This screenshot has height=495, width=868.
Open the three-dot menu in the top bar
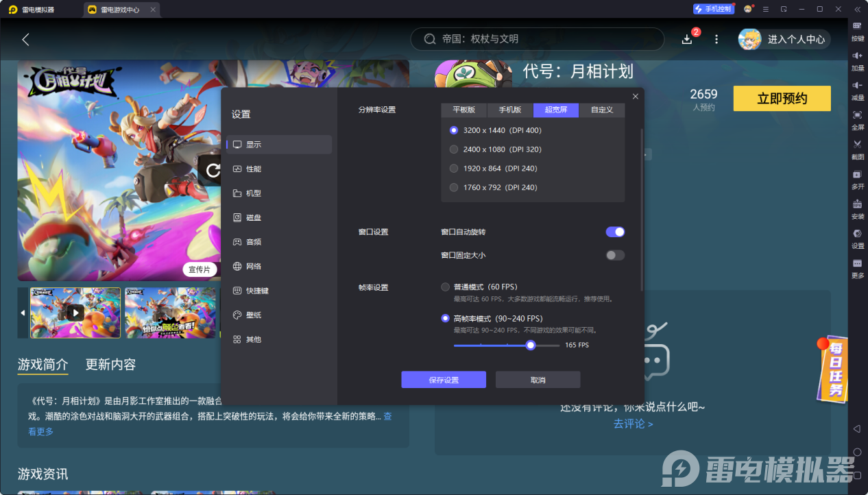[716, 39]
